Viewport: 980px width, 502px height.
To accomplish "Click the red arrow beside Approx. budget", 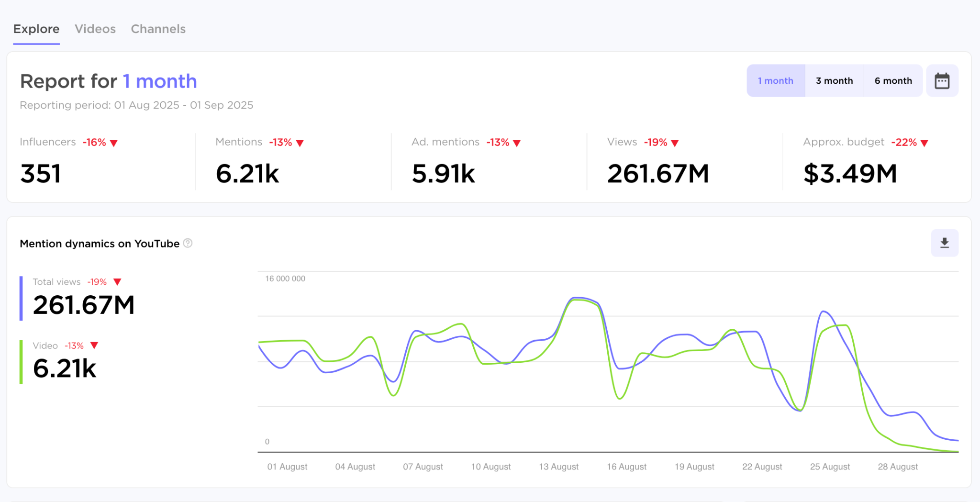I will (924, 143).
